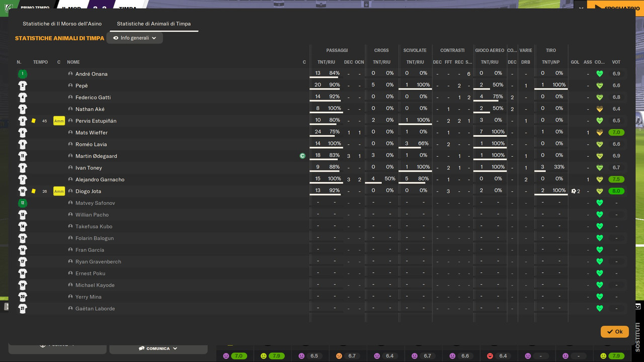Click Ryan Gravenberch's name
Image resolution: width=644 pixels, height=362 pixels.
(x=98, y=261)
